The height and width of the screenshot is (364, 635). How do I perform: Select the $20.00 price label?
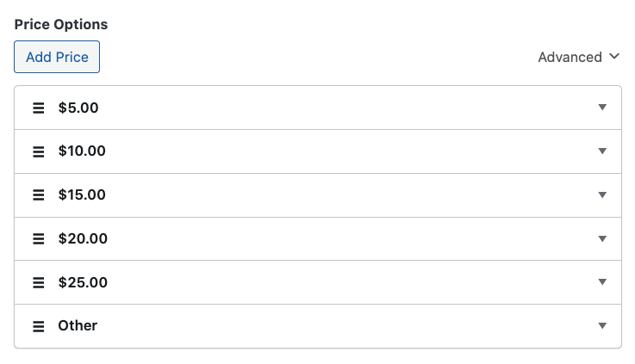83,238
